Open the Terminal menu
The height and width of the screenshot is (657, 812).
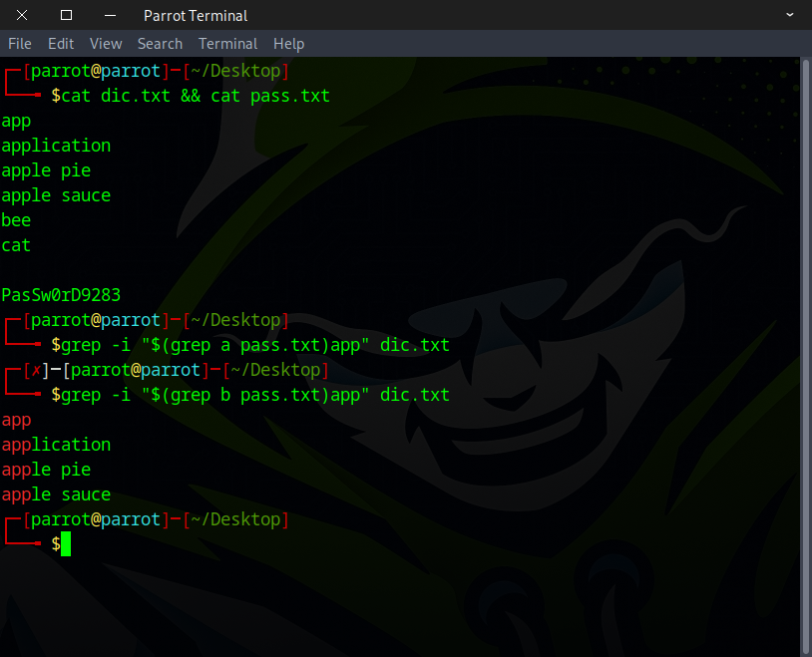pyautogui.click(x=227, y=44)
